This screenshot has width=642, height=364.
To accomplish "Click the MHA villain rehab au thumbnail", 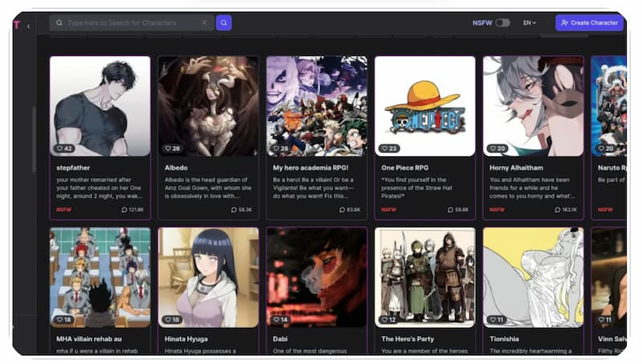I will tap(100, 277).
